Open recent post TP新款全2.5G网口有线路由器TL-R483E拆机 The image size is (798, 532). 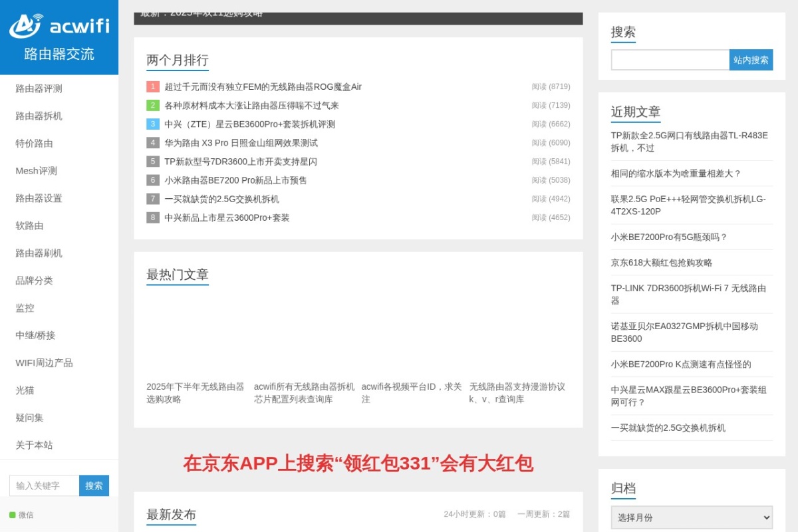(690, 141)
